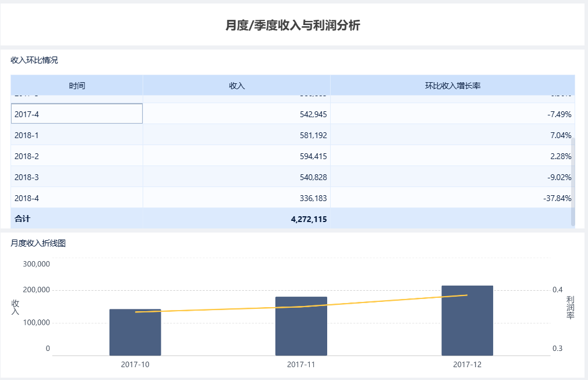This screenshot has height=380, width=588.
Task: Click the income value 581,192
Action: tap(313, 135)
